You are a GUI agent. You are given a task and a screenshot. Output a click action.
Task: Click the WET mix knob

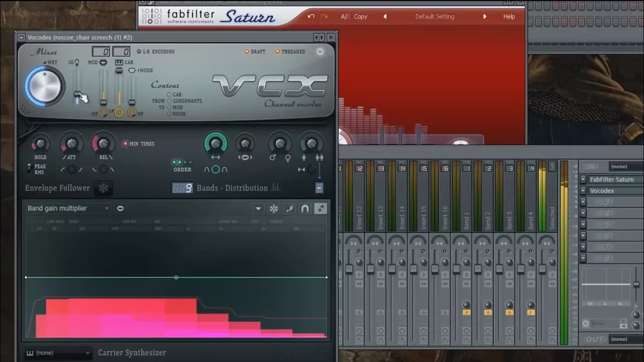44,85
